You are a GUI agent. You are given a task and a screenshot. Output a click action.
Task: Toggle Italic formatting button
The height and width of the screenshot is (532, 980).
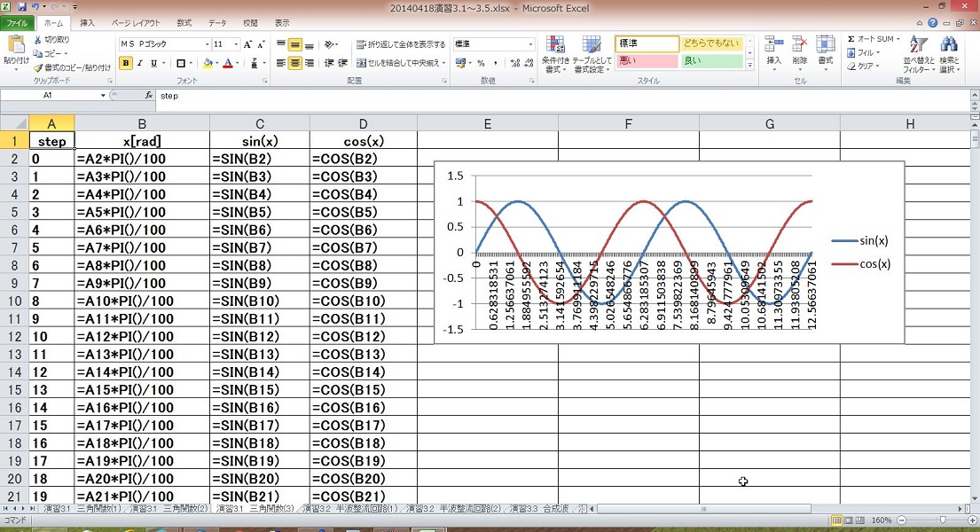pyautogui.click(x=140, y=63)
